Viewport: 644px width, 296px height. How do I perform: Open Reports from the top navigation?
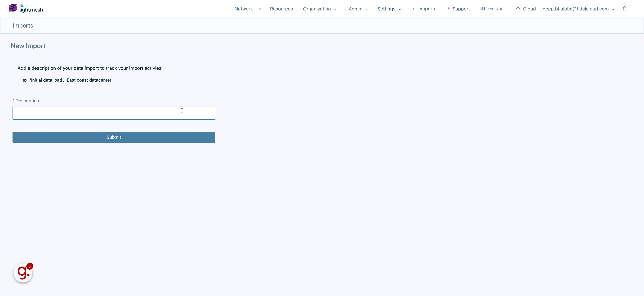427,8
